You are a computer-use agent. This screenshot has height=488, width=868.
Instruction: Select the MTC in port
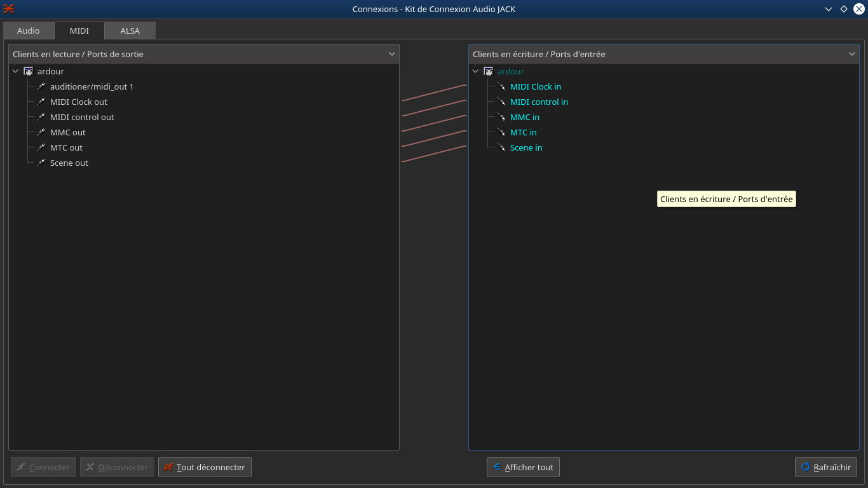coord(664,132)
